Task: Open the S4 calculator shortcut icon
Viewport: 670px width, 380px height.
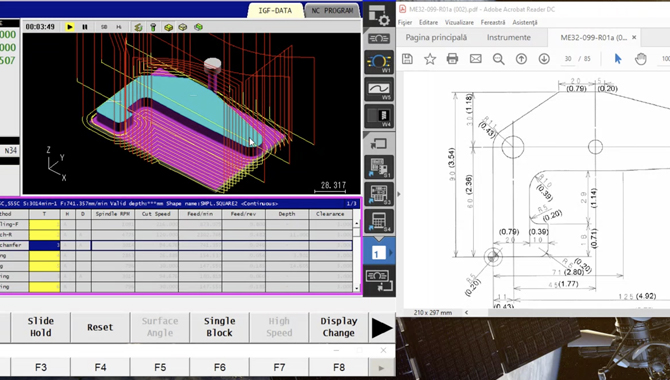Action: pos(379,221)
